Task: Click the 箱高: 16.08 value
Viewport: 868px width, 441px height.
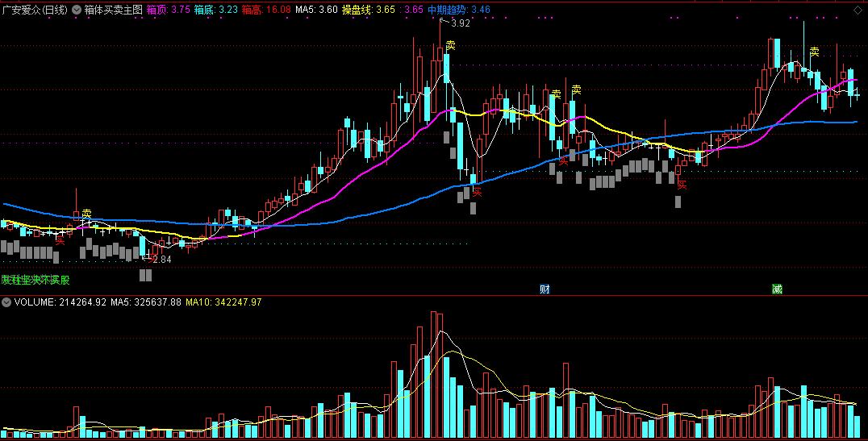Action: tap(266, 10)
